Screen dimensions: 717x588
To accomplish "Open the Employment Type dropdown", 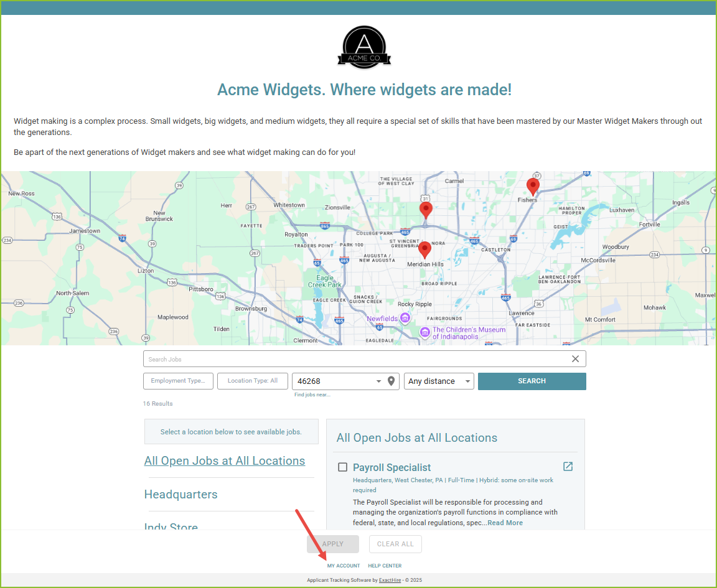I will pyautogui.click(x=178, y=381).
